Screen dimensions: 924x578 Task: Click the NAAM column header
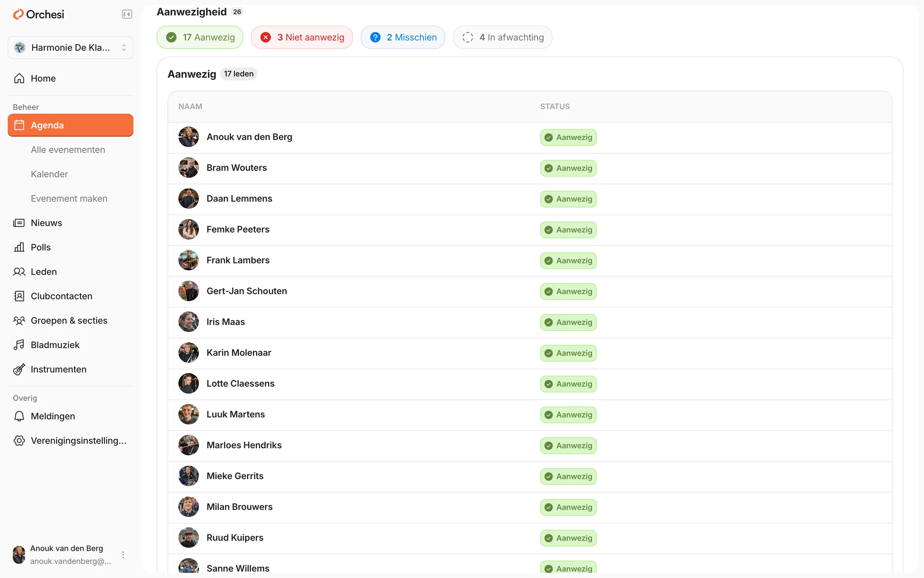190,106
